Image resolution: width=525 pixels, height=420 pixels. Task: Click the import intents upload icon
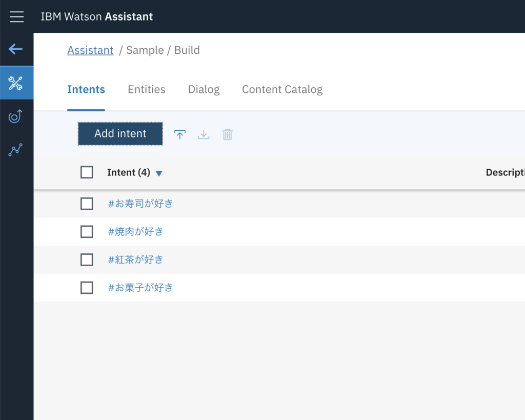[180, 134]
